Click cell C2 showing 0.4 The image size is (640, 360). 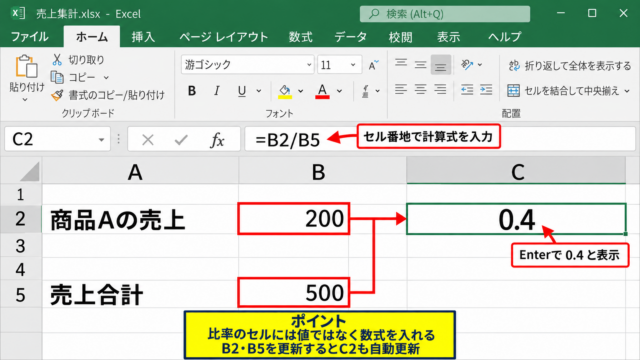516,219
